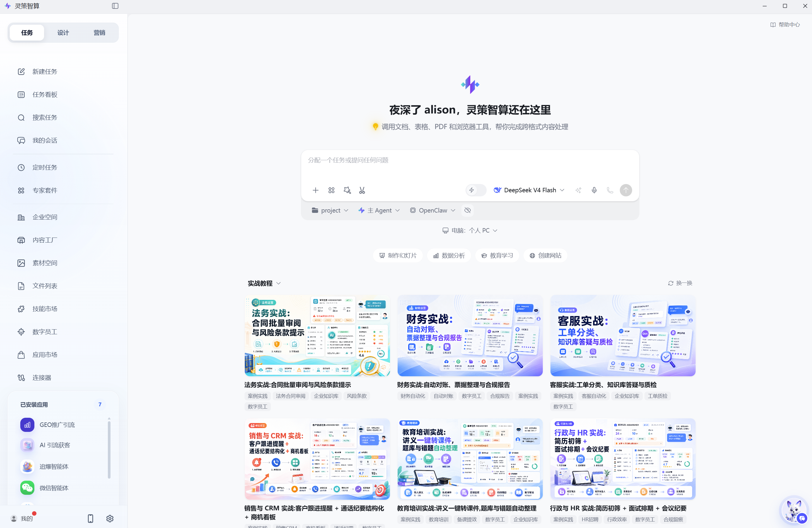The height and width of the screenshot is (528, 812).
Task: Click the floating fox assistant icon
Action: tap(794, 510)
